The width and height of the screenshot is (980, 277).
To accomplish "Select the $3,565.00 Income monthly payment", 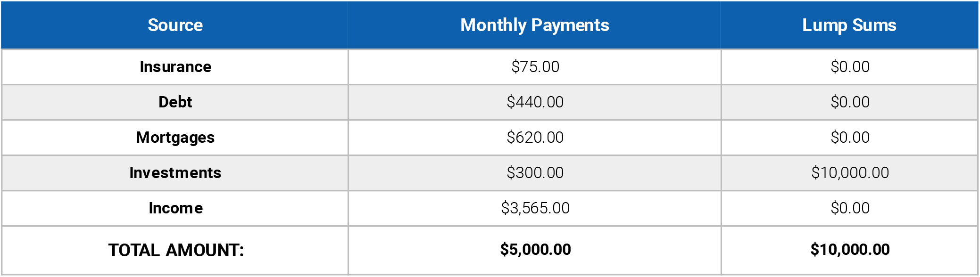I will pos(535,208).
